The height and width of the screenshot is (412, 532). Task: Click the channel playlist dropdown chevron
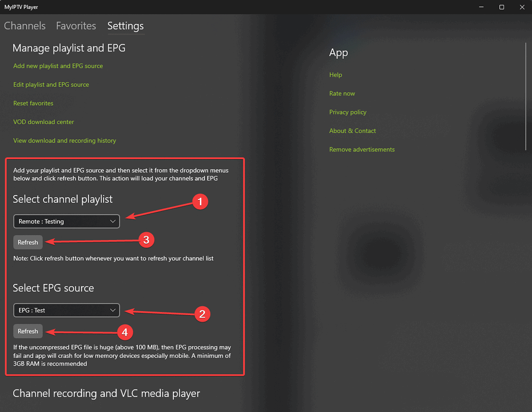tap(112, 221)
